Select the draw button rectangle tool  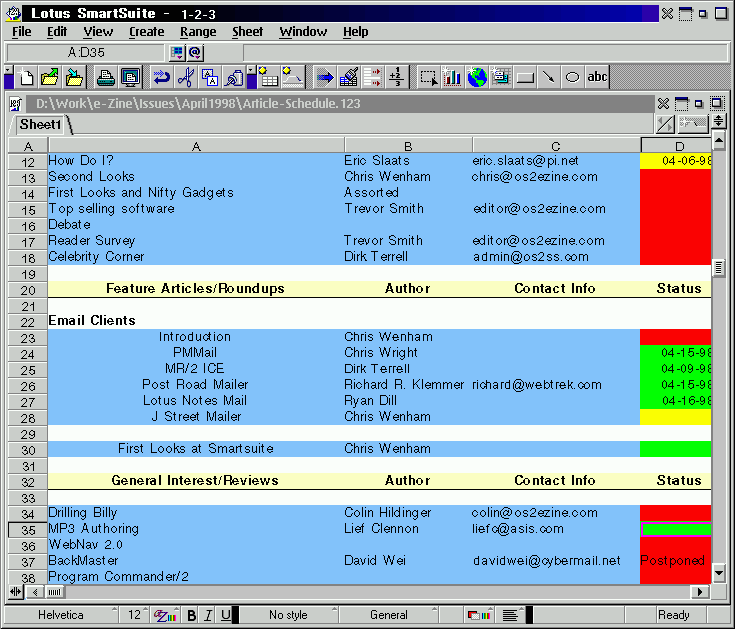525,77
